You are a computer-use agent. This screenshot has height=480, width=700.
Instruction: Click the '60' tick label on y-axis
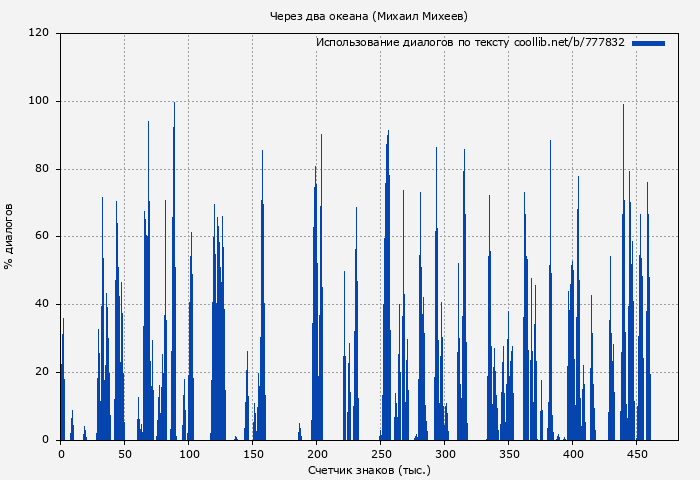point(42,237)
